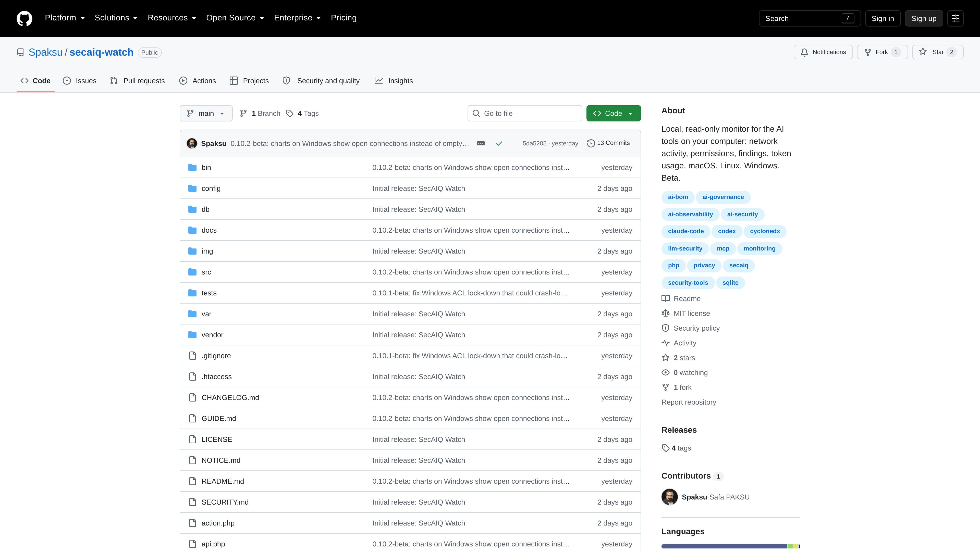This screenshot has width=980, height=551.
Task: Expand commit message ellipsis icon
Action: click(x=481, y=143)
